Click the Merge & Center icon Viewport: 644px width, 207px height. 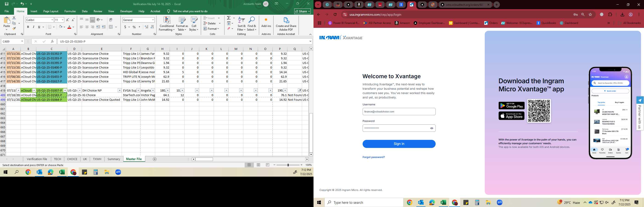coord(111,27)
